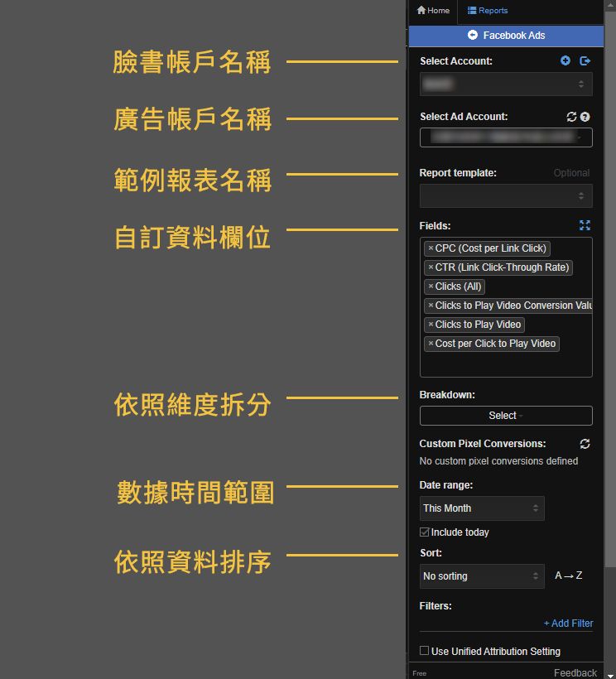
Task: Click the CTR (Link Click-Through Rate) tag text
Action: coord(502,267)
